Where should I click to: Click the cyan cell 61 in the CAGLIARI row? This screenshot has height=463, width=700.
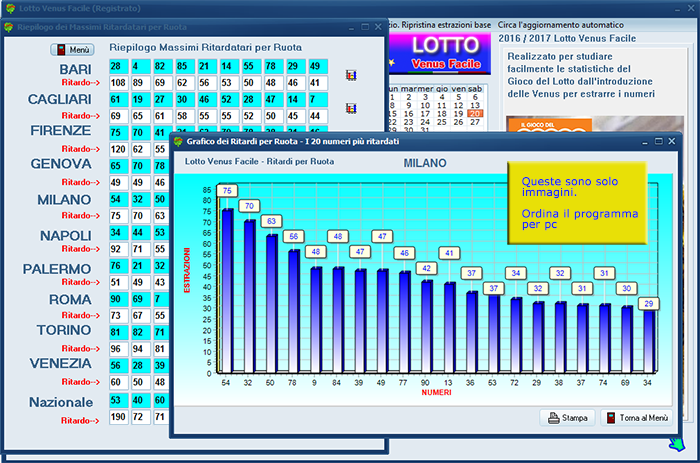pyautogui.click(x=119, y=99)
